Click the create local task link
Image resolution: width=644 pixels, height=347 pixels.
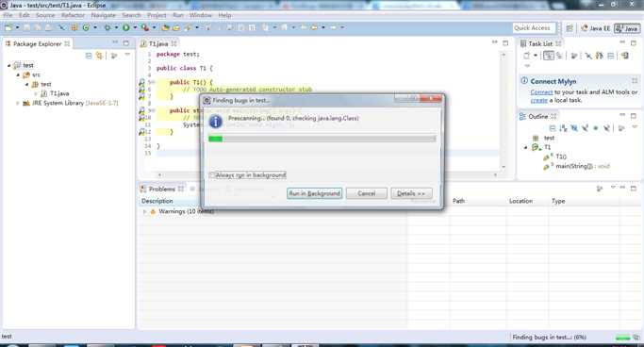(x=538, y=100)
